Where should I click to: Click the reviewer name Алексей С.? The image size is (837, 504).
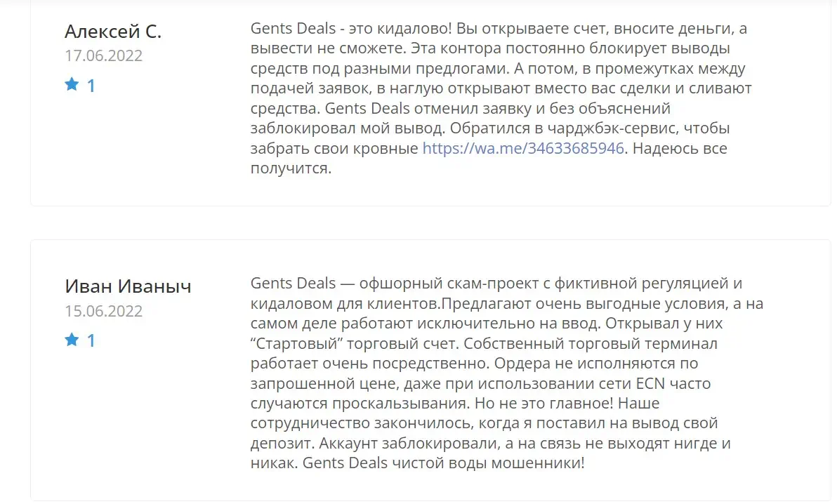[113, 32]
